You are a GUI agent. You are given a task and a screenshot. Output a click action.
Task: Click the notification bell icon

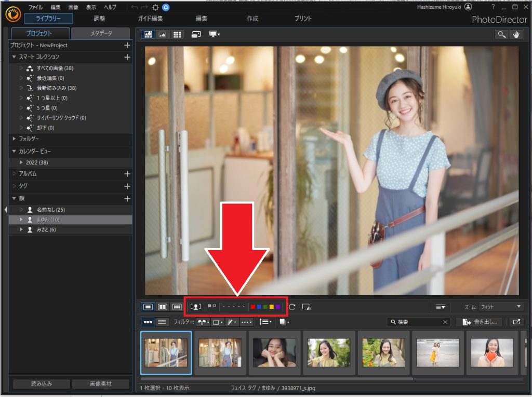166,7
